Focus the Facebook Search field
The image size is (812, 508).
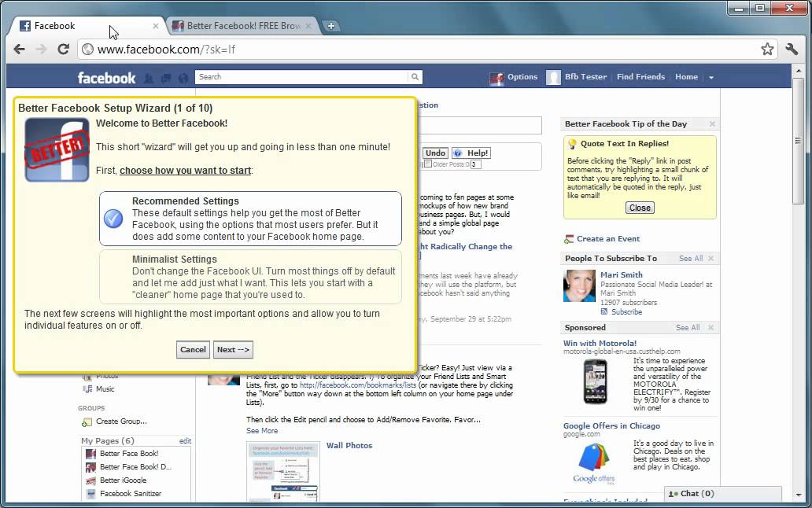click(x=302, y=77)
